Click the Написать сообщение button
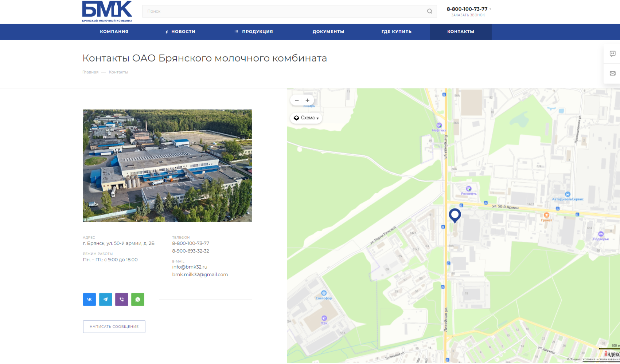The width and height of the screenshot is (620, 364). (114, 327)
